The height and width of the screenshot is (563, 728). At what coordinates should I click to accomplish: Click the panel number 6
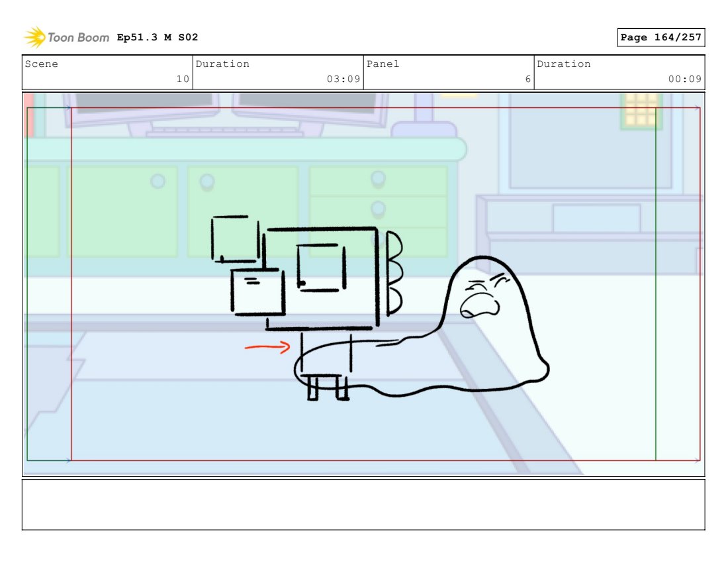pyautogui.click(x=527, y=79)
